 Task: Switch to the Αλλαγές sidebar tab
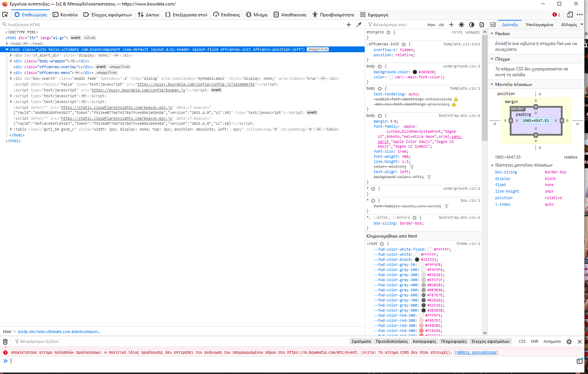(x=569, y=25)
